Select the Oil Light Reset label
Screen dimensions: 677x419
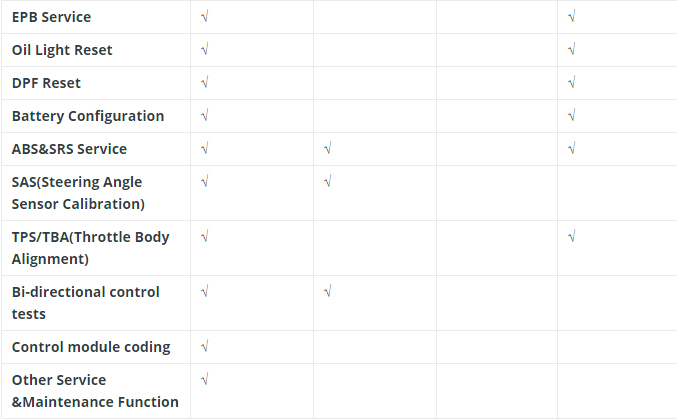62,50
